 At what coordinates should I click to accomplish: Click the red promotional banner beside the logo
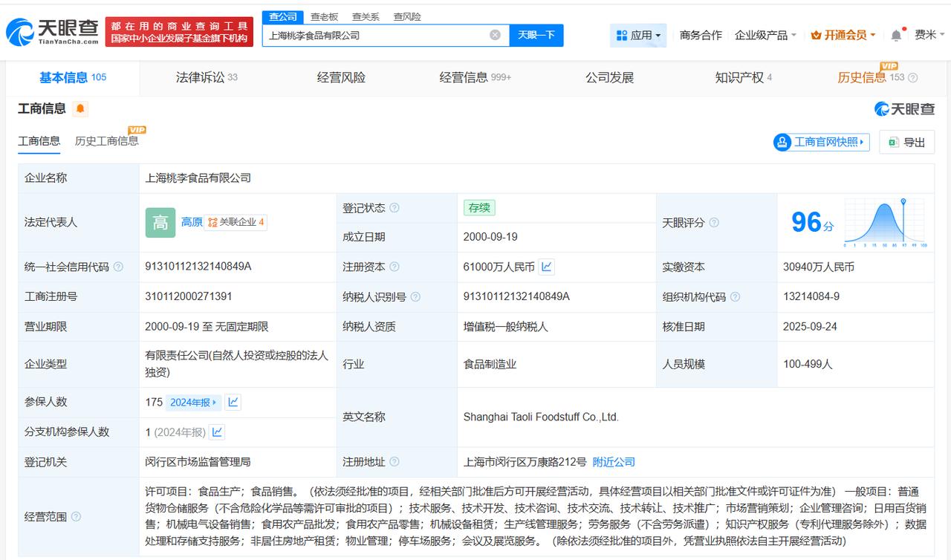[x=179, y=32]
